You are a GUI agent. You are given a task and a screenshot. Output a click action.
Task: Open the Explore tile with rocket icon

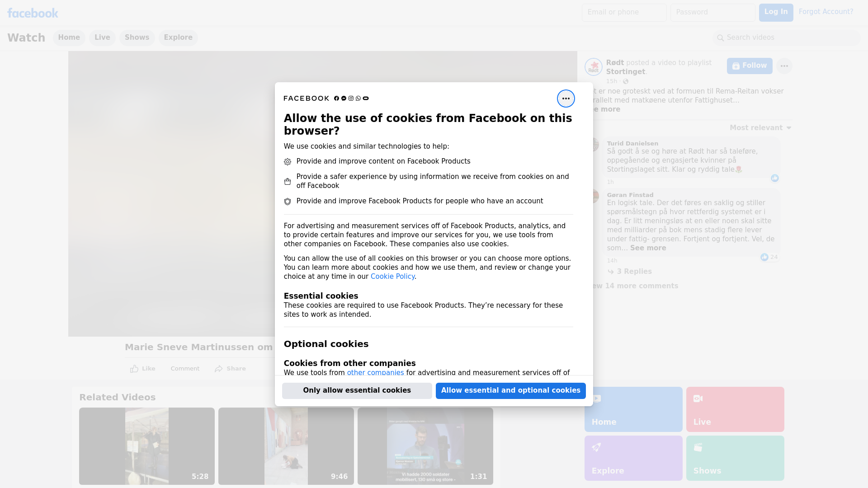[633, 458]
